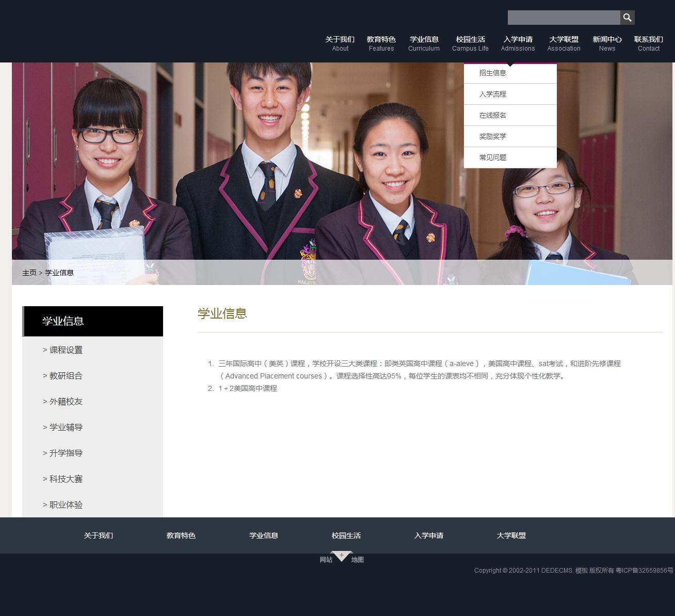Choose 在线报名 in the Admissions dropdown
Image resolution: width=675 pixels, height=616 pixels.
click(493, 115)
